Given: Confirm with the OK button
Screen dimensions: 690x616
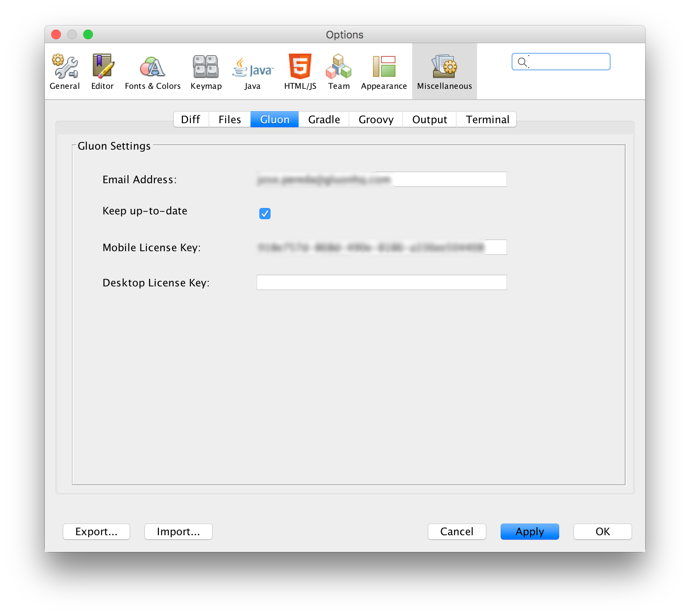Looking at the screenshot, I should pos(603,532).
